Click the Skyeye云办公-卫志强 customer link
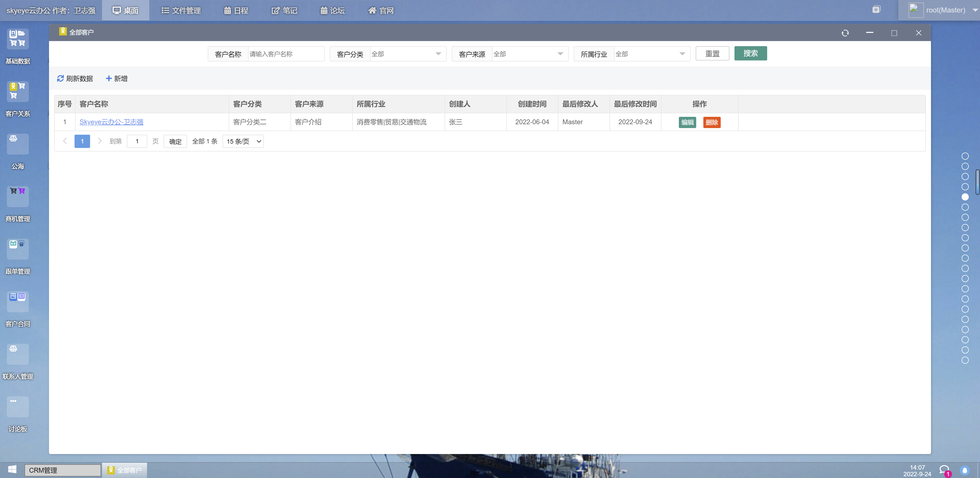Viewport: 980px width, 478px height. (x=111, y=122)
